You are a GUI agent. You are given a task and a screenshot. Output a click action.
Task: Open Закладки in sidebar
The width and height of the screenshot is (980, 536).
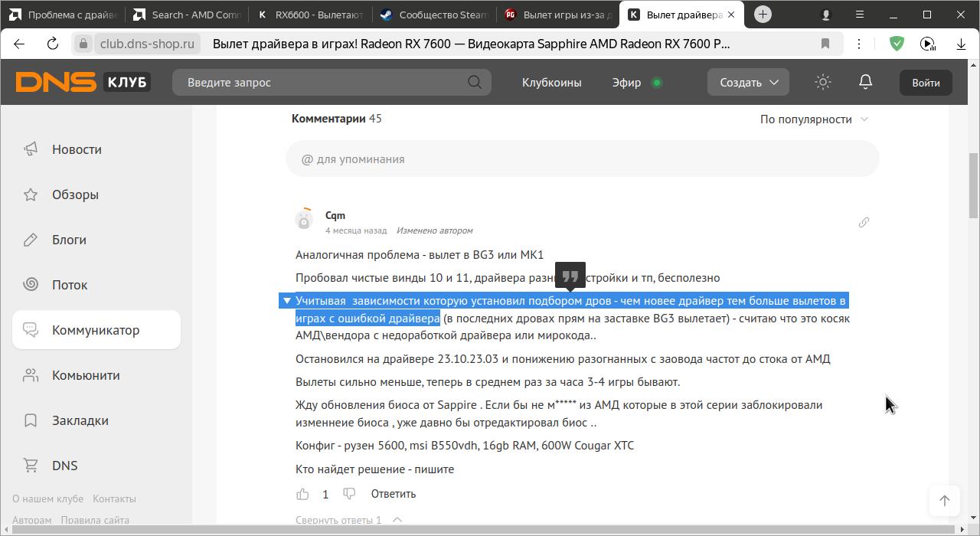[x=96, y=420]
